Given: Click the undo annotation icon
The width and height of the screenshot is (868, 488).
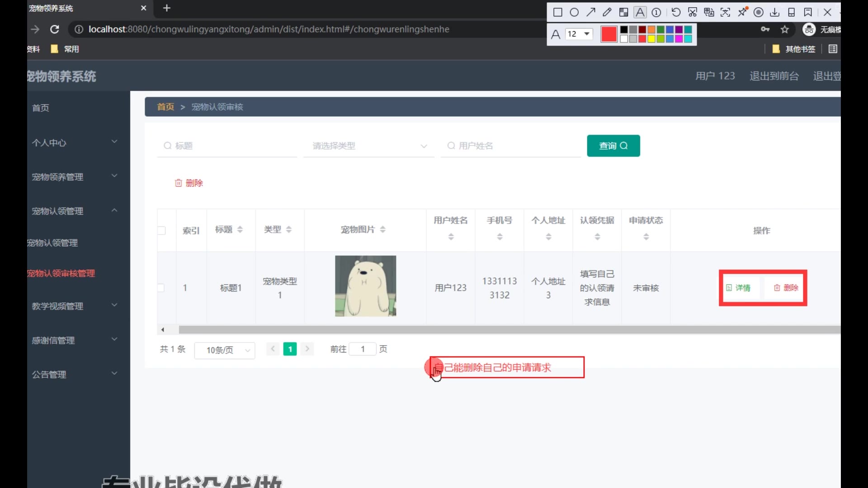Looking at the screenshot, I should click(676, 12).
